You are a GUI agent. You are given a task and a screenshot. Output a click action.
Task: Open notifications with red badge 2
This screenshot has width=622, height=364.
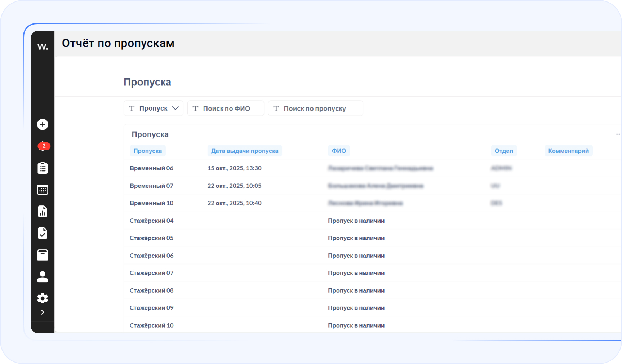click(x=43, y=146)
